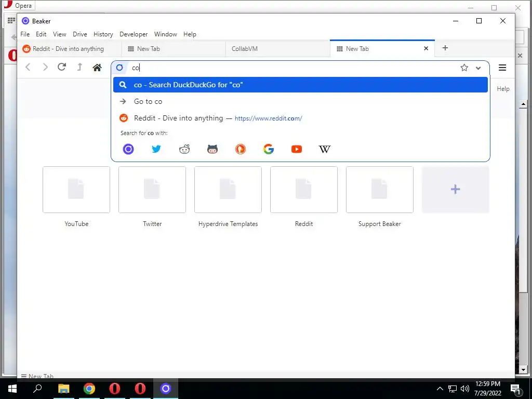The image size is (532, 399).
Task: Go back with the back arrow
Action: 28,67
